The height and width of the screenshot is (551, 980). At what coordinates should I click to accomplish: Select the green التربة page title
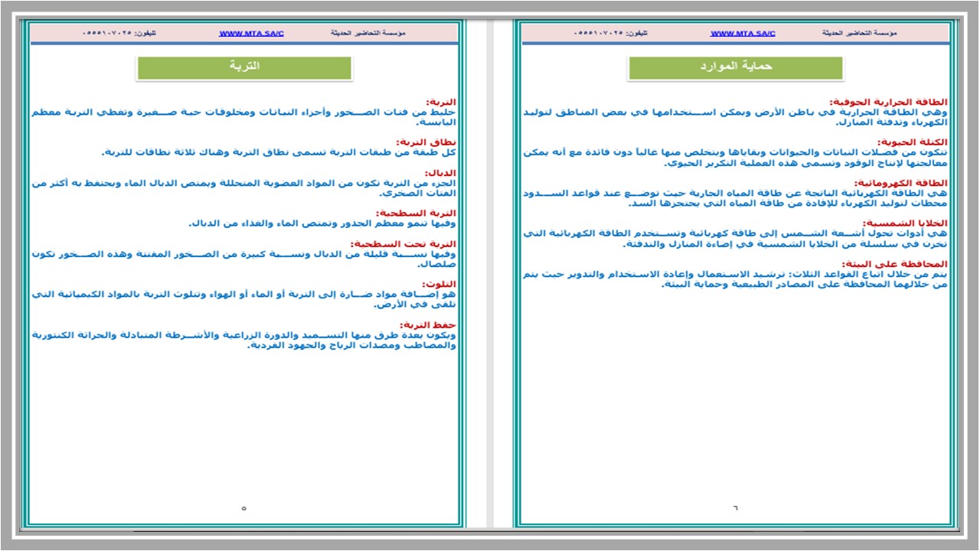click(243, 66)
